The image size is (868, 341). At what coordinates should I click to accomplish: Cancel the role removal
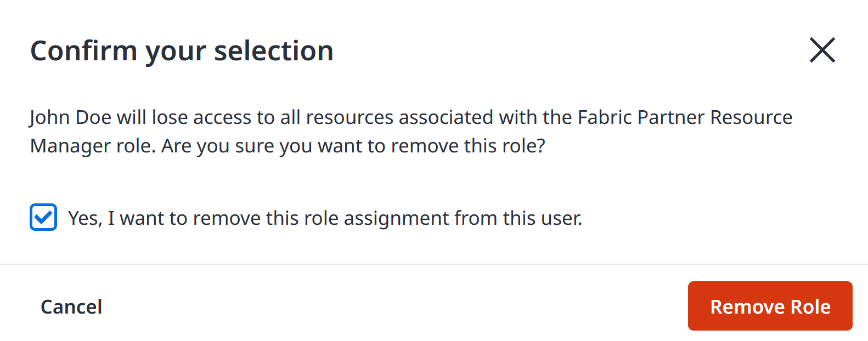pos(71,306)
